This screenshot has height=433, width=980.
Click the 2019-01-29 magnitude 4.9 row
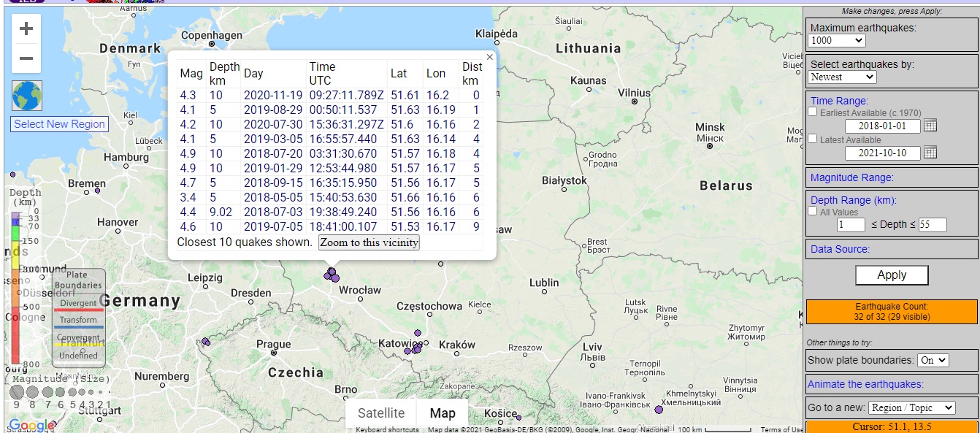[x=330, y=168]
